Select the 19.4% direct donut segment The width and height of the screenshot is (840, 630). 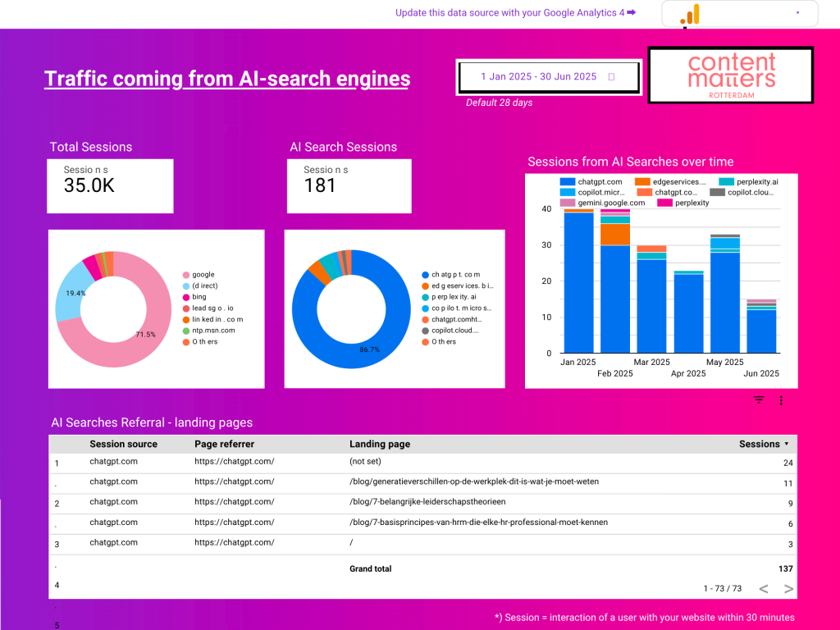point(68,294)
